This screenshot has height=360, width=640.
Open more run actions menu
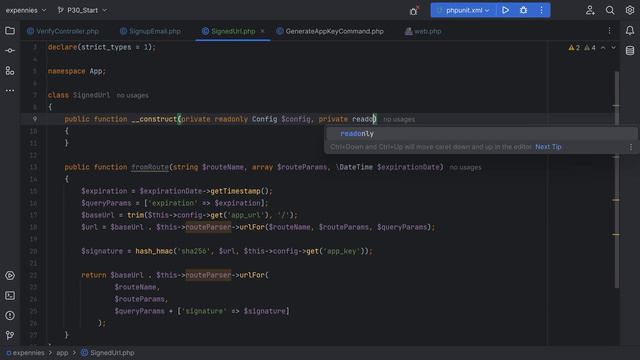(541, 10)
